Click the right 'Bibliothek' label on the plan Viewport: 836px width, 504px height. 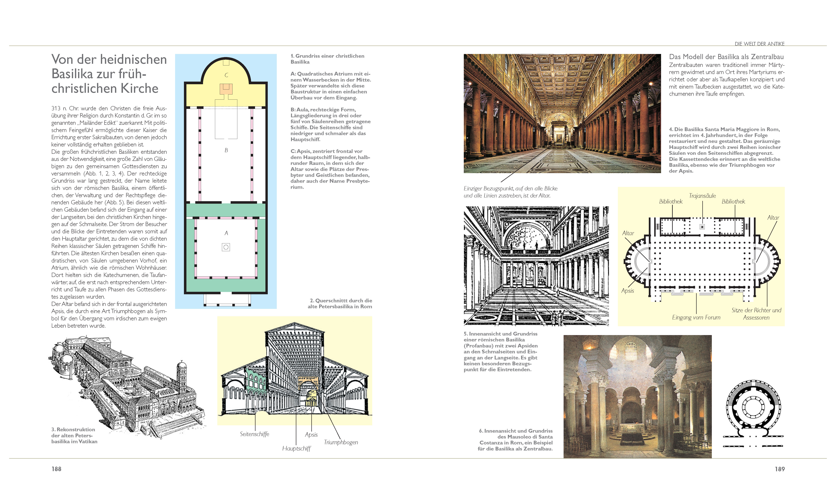click(x=733, y=202)
